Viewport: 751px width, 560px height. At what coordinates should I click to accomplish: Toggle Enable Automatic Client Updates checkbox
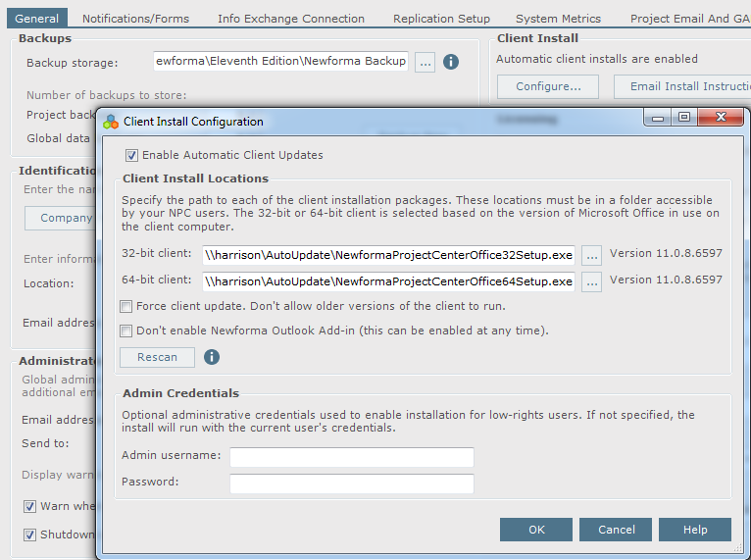(x=131, y=155)
